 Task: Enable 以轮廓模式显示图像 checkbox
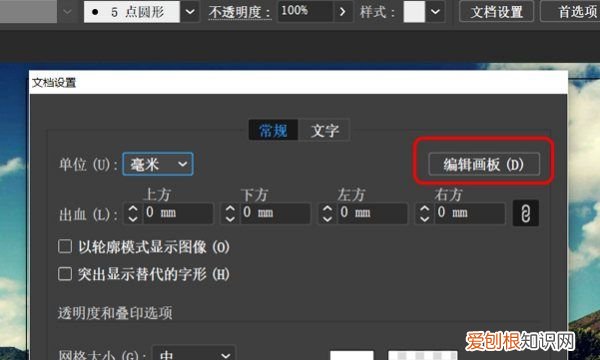65,246
